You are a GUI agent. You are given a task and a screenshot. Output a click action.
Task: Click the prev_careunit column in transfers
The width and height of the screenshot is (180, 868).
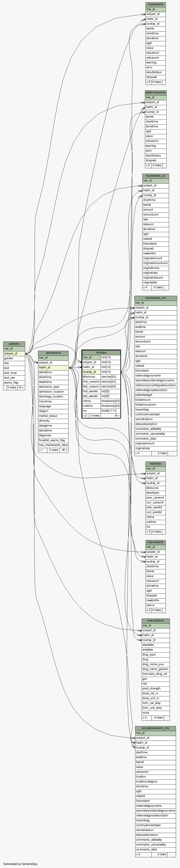(x=155, y=498)
